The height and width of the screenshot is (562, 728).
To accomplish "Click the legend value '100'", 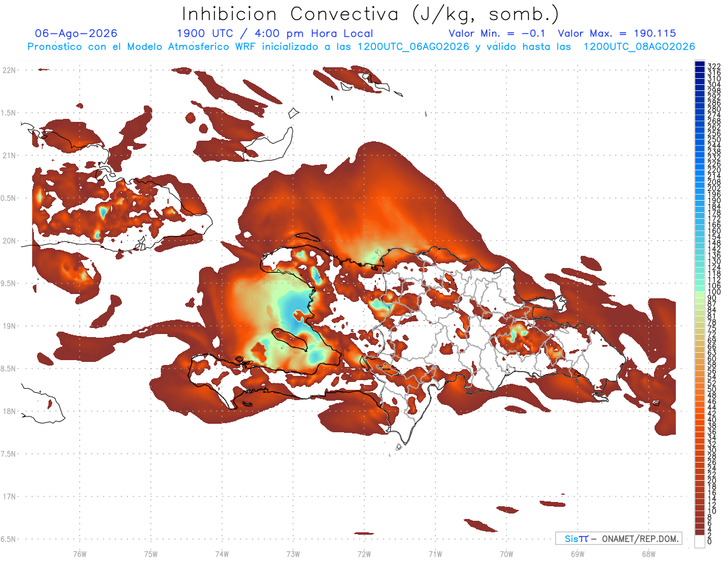I will 714,293.
